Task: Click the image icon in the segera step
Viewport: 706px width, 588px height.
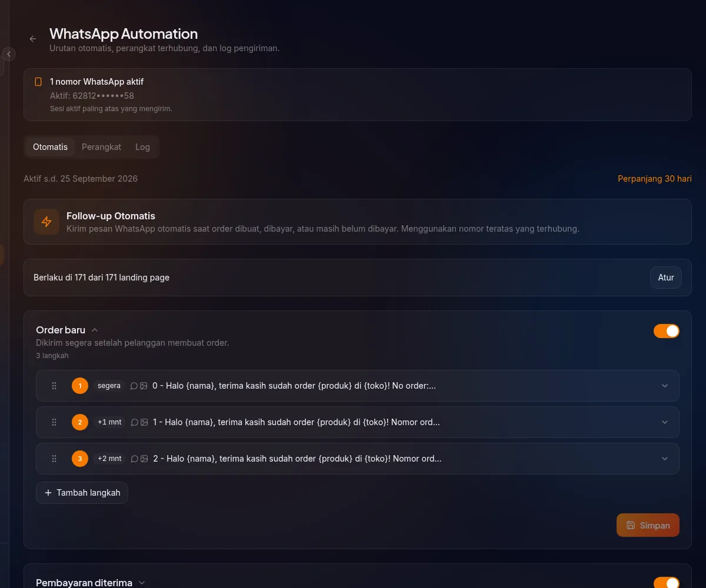Action: click(x=144, y=386)
